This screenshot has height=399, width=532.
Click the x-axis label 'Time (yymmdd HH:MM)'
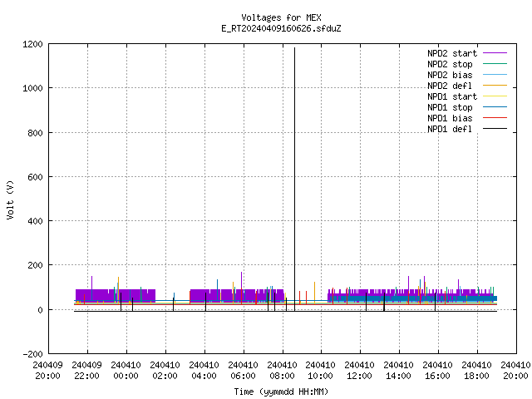pyautogui.click(x=281, y=392)
